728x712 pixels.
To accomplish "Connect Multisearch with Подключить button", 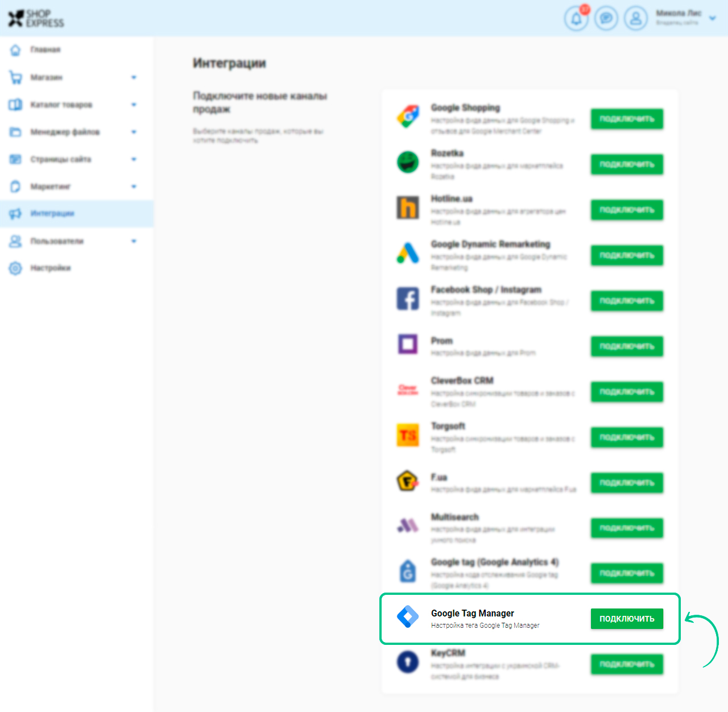I will (627, 528).
